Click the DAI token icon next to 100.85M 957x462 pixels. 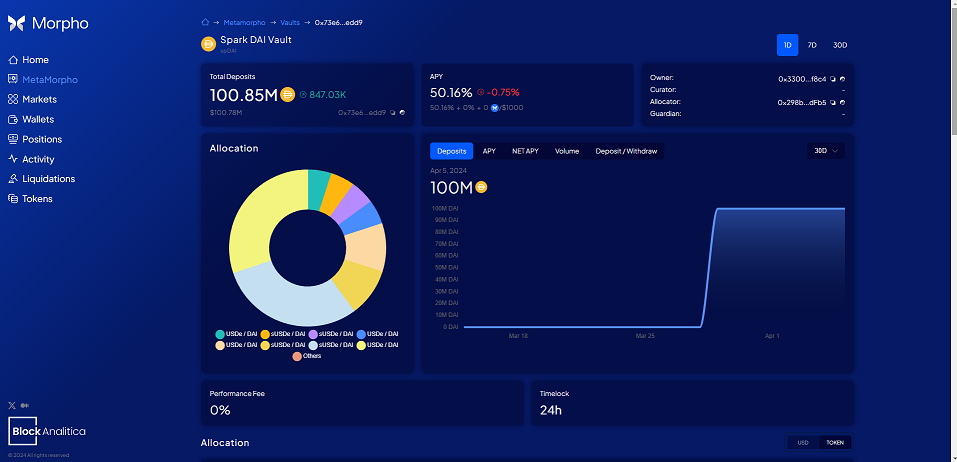pos(287,95)
